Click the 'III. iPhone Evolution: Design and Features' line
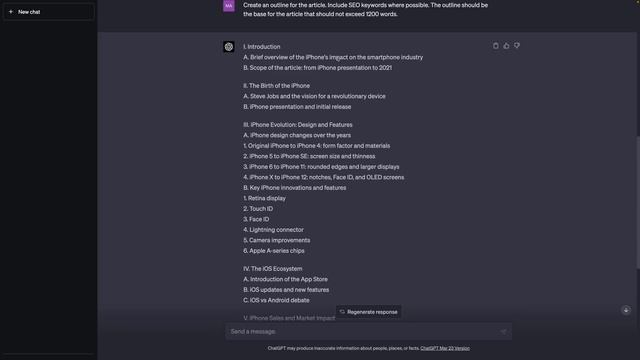 298,124
